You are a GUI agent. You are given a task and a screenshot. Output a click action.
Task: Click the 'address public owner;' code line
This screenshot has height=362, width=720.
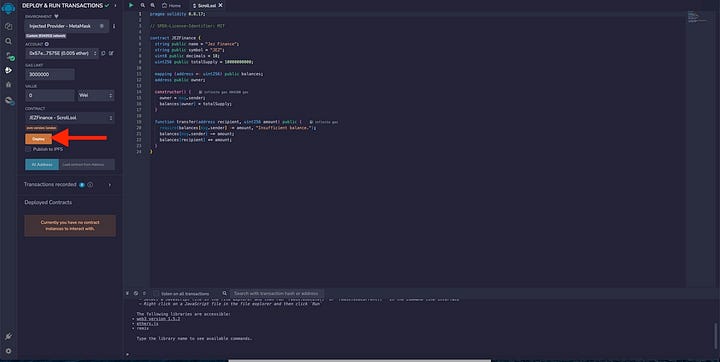180,80
